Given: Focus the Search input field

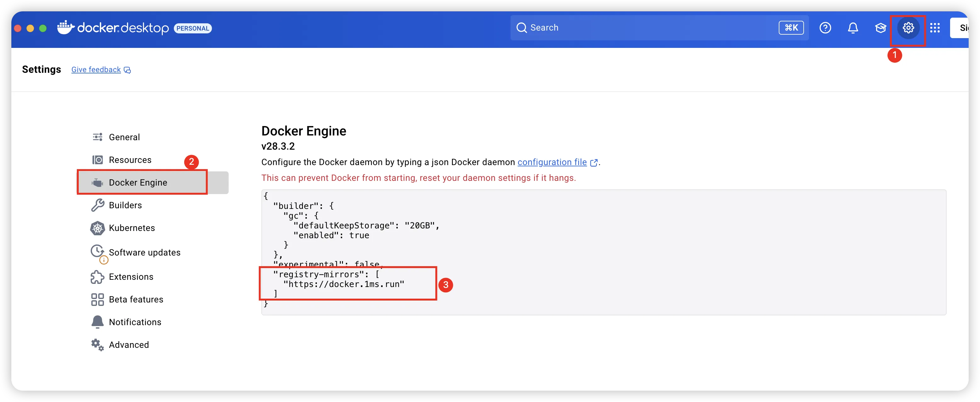Looking at the screenshot, I should [659, 28].
